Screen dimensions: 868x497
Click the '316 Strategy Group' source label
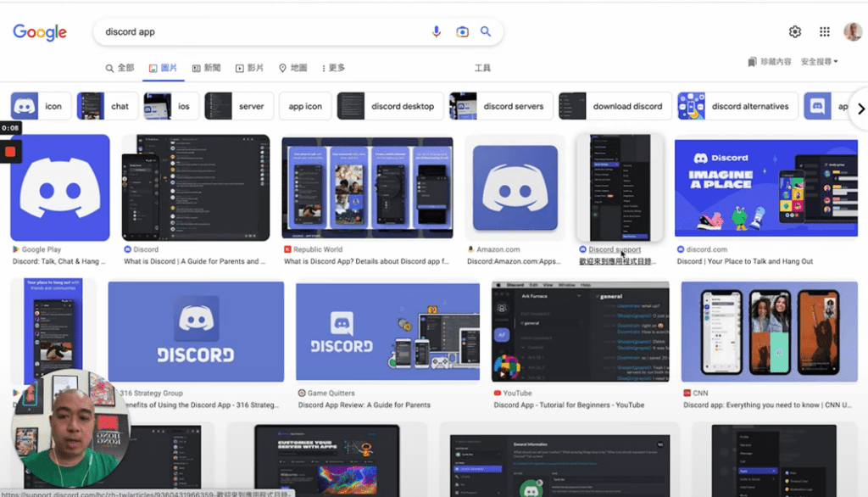coord(151,393)
